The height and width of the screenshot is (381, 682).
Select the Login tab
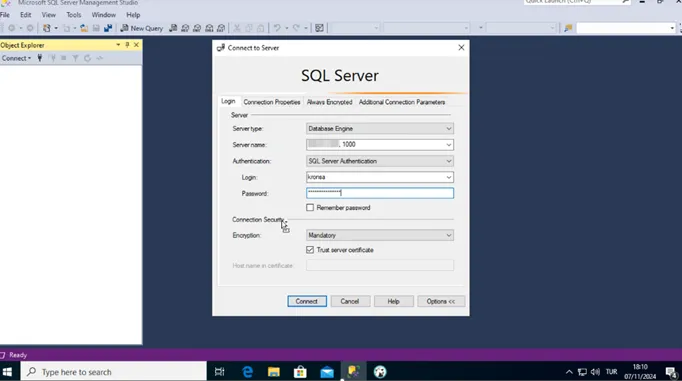228,101
